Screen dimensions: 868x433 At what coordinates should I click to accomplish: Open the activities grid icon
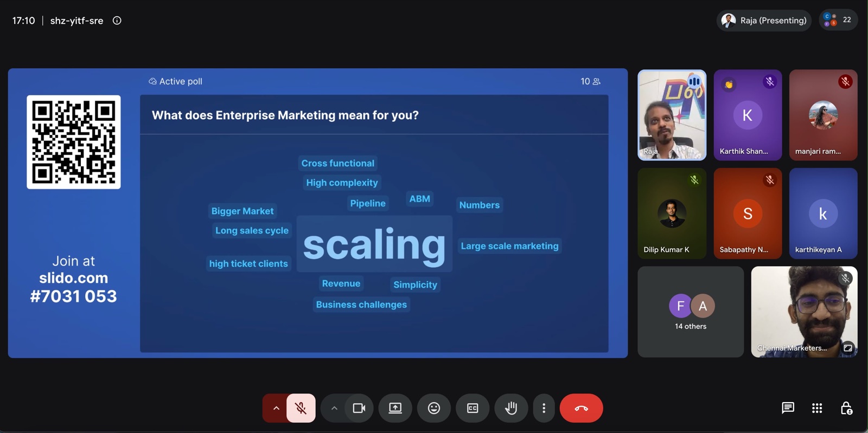[x=817, y=408]
